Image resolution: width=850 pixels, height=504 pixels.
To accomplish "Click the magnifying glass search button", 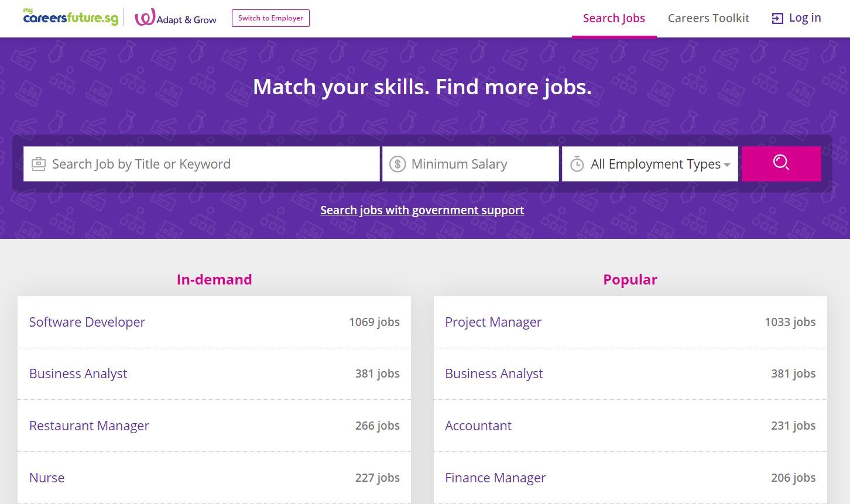I will 781,163.
